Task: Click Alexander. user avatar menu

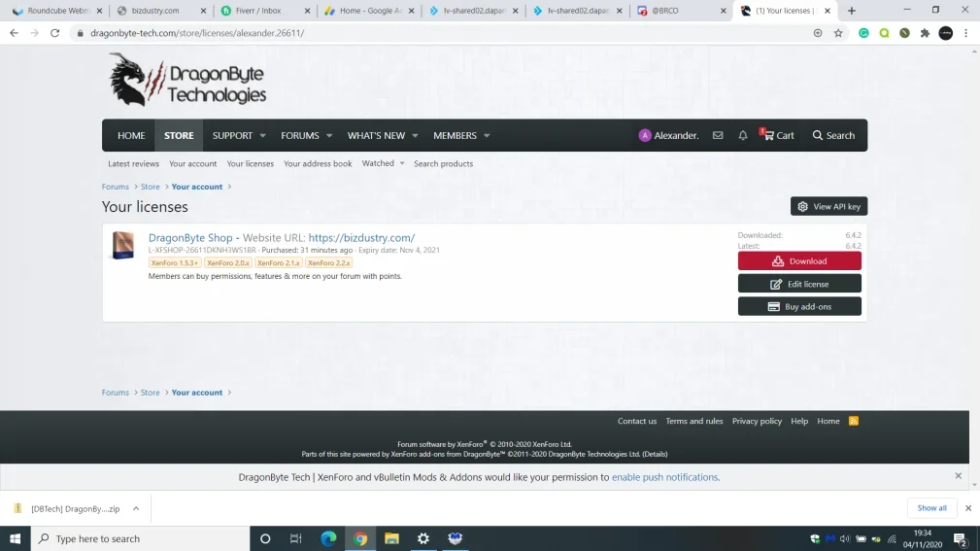Action: [x=668, y=135]
